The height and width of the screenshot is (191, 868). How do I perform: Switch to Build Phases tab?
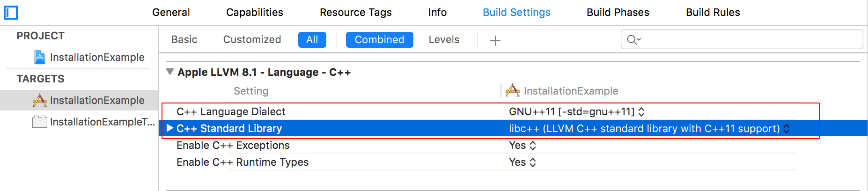tap(618, 12)
